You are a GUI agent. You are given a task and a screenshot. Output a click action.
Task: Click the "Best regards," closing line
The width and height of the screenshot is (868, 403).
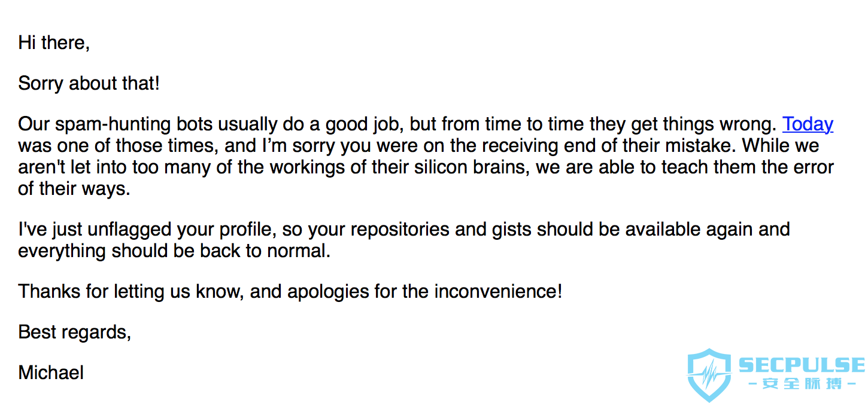click(75, 332)
